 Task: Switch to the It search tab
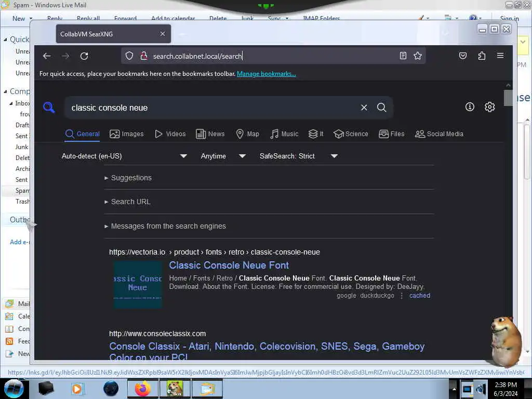316,134
